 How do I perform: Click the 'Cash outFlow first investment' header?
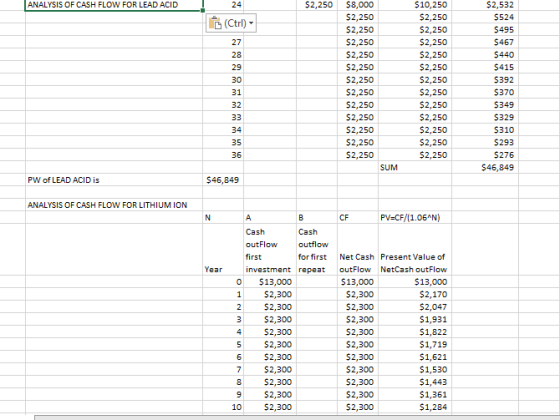270,250
